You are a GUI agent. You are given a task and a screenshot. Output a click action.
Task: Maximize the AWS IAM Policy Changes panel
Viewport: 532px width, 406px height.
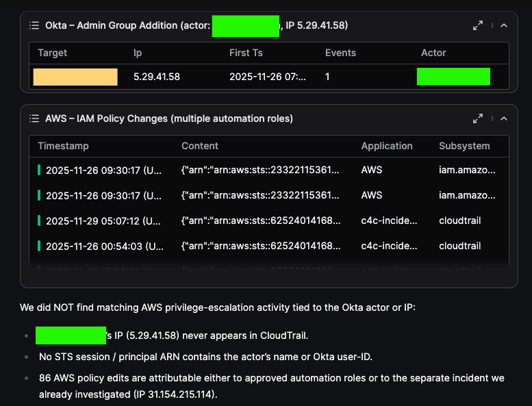478,118
